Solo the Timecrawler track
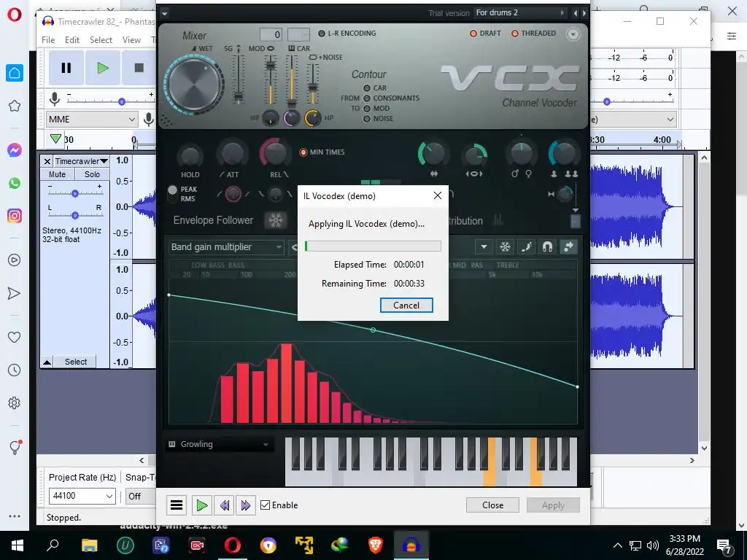 tap(92, 174)
